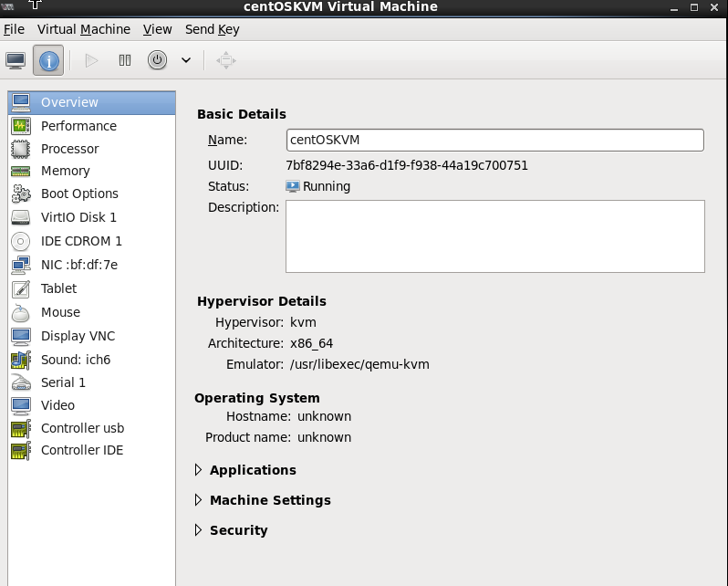728x586 pixels.
Task: Expand the Security section
Action: (198, 530)
